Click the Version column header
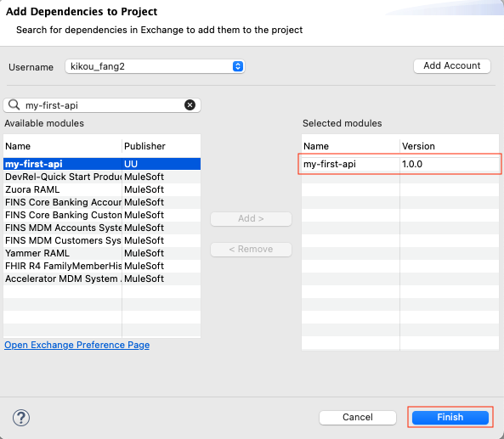This screenshot has width=504, height=439. [418, 146]
